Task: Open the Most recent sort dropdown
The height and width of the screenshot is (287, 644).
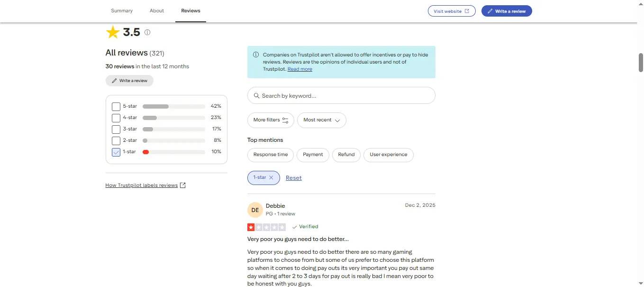Action: pyautogui.click(x=322, y=120)
